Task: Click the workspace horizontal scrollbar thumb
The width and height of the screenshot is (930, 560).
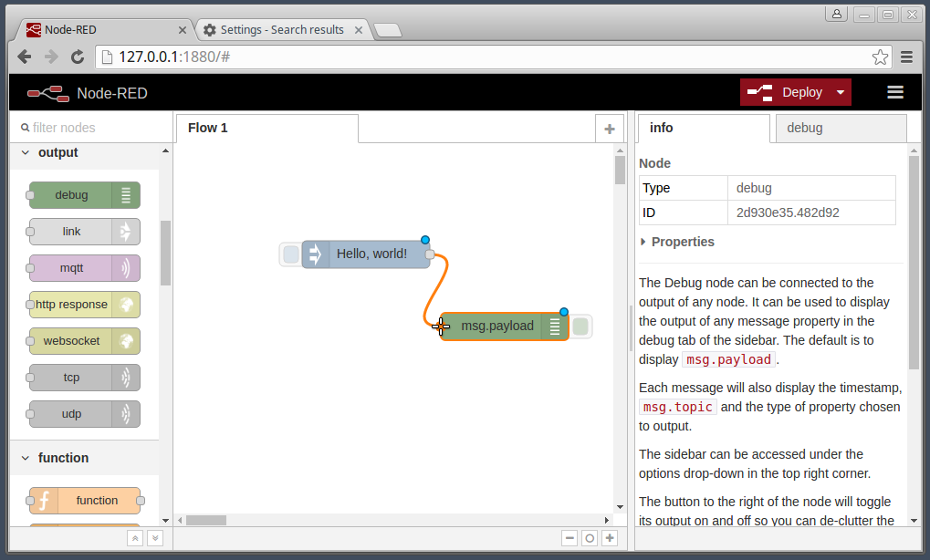Action: tap(206, 520)
